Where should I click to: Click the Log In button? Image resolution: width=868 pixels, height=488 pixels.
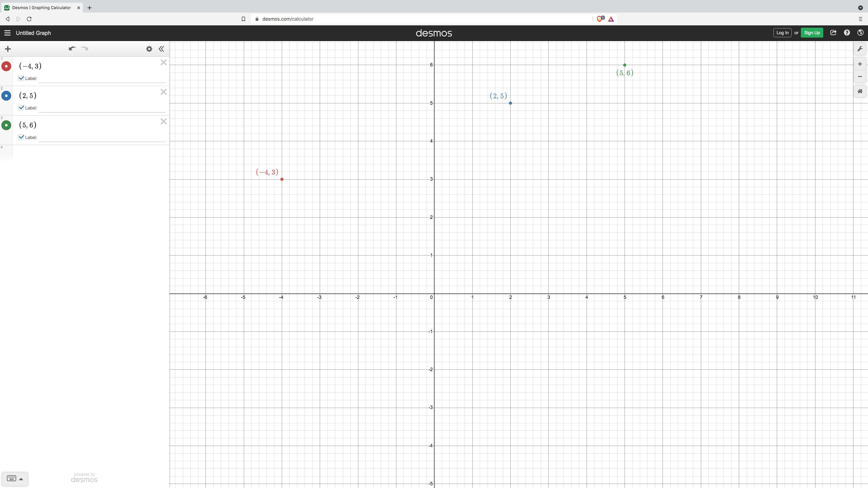coord(782,33)
